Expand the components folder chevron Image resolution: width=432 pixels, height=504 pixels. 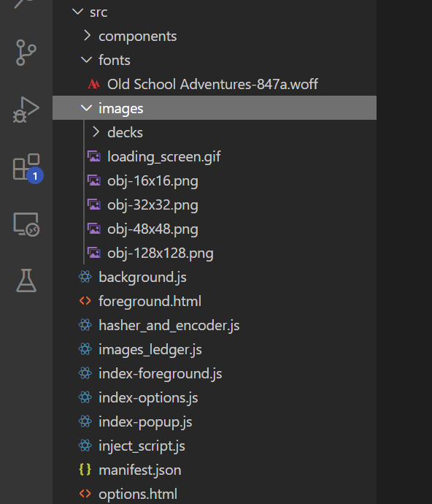click(87, 36)
